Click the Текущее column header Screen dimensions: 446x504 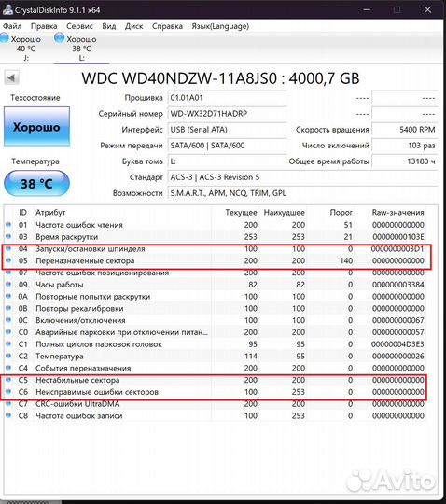241,213
